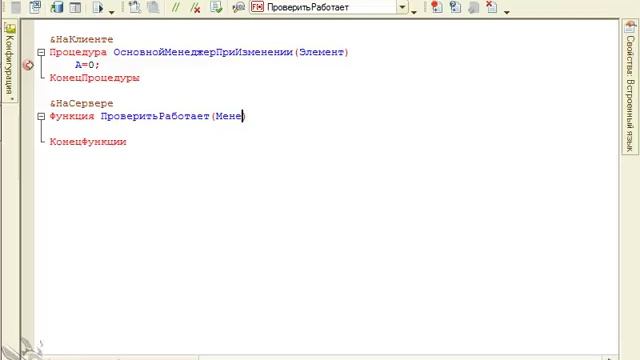Viewport: 640px width, 360px height.
Task: Collapse the ОсновнойМенеджерПриИзменении procedure block
Action: (41, 52)
